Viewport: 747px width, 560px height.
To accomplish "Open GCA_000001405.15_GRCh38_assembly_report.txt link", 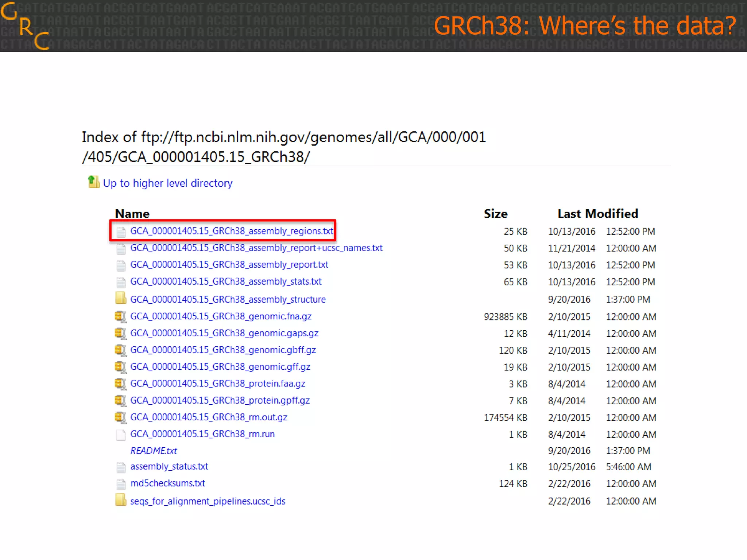I will point(229,265).
